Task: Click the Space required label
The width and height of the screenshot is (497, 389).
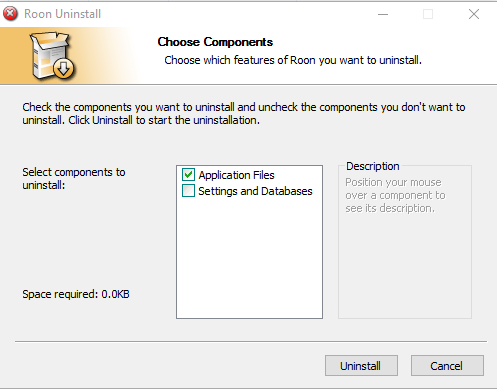Action: (x=76, y=294)
